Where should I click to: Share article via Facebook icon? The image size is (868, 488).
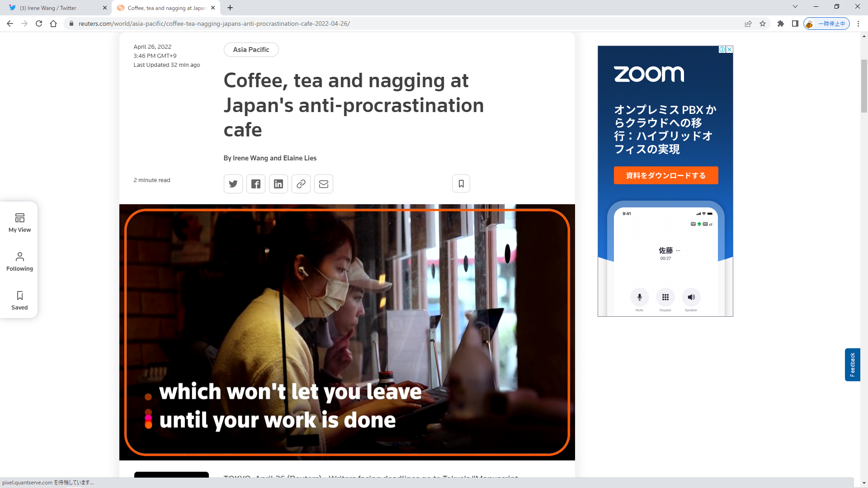pyautogui.click(x=256, y=184)
